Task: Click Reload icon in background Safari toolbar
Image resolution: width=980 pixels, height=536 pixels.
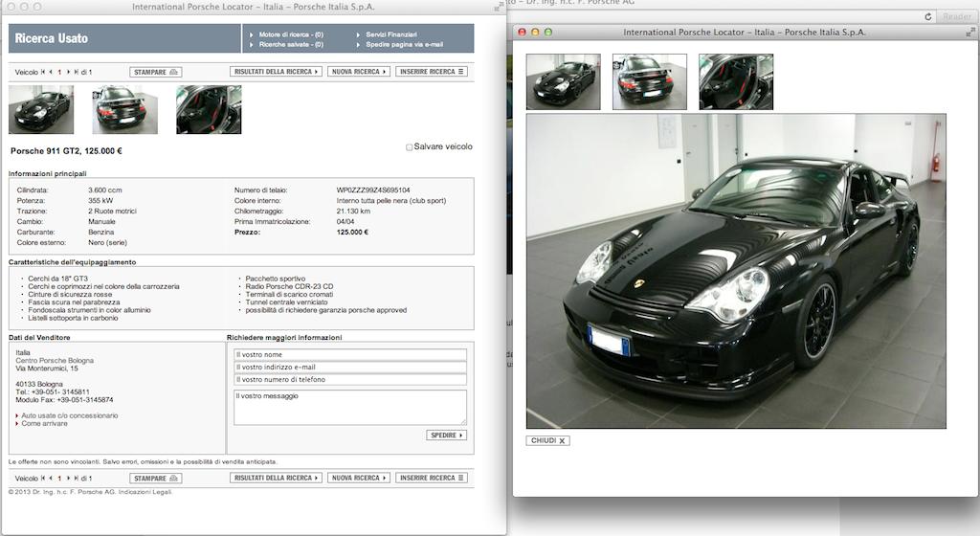Action: click(x=928, y=17)
